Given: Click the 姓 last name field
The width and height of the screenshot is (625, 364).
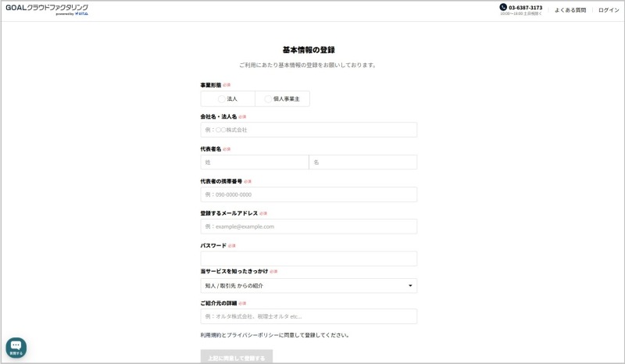Looking at the screenshot, I should (254, 162).
